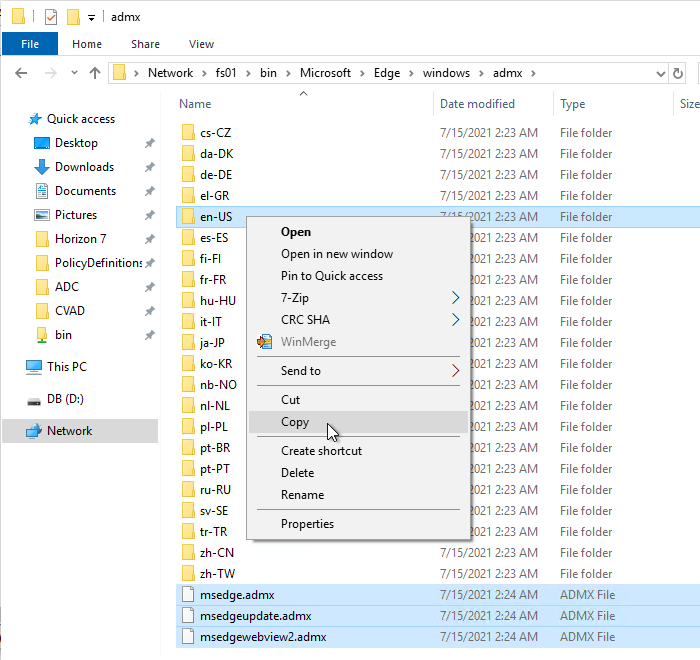Click Microsoft in the address breadcrumb
This screenshot has width=700, height=660.
(x=325, y=73)
